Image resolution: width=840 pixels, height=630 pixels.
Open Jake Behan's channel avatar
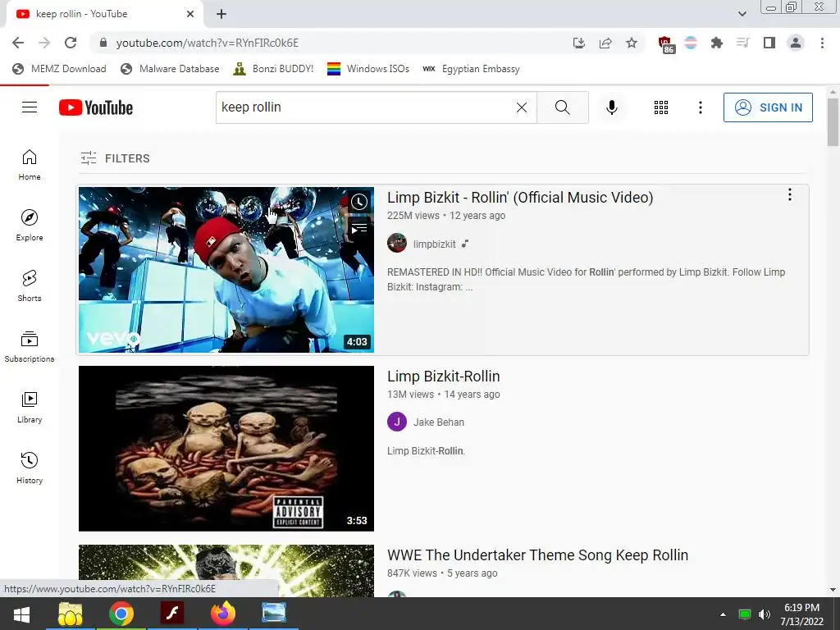coord(397,422)
